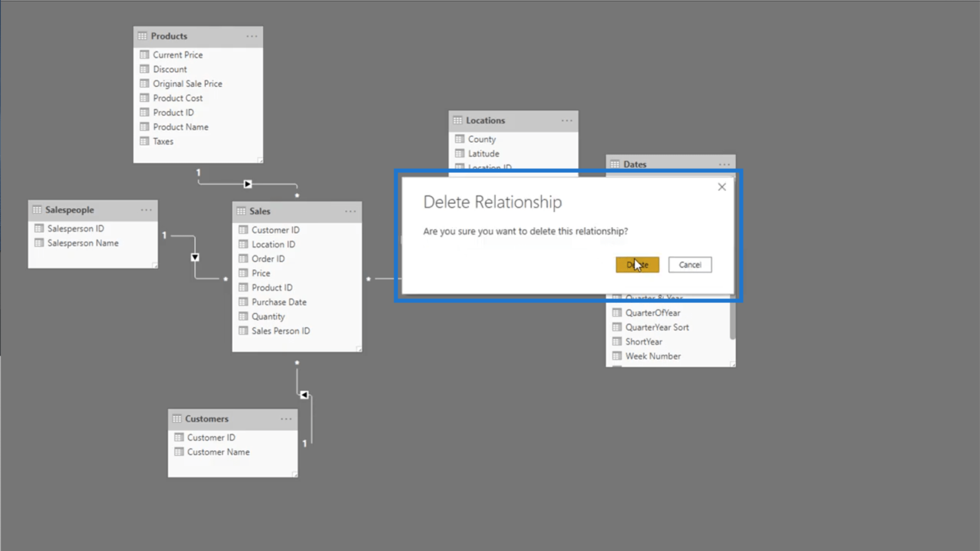
Task: Click the Salesperson ID field icon
Action: tap(39, 229)
